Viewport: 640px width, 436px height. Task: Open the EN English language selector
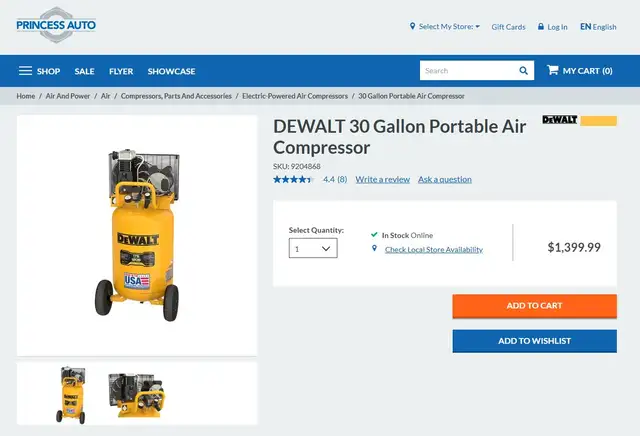(x=598, y=27)
